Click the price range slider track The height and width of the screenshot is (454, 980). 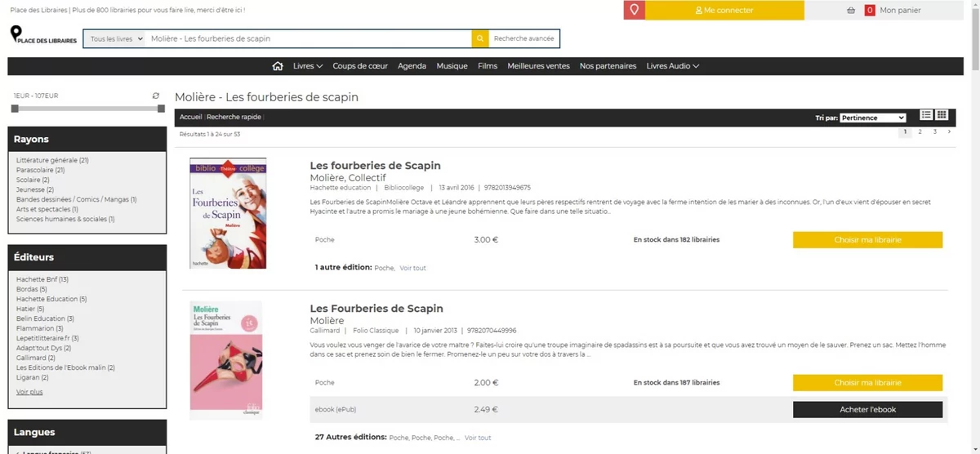[x=87, y=108]
